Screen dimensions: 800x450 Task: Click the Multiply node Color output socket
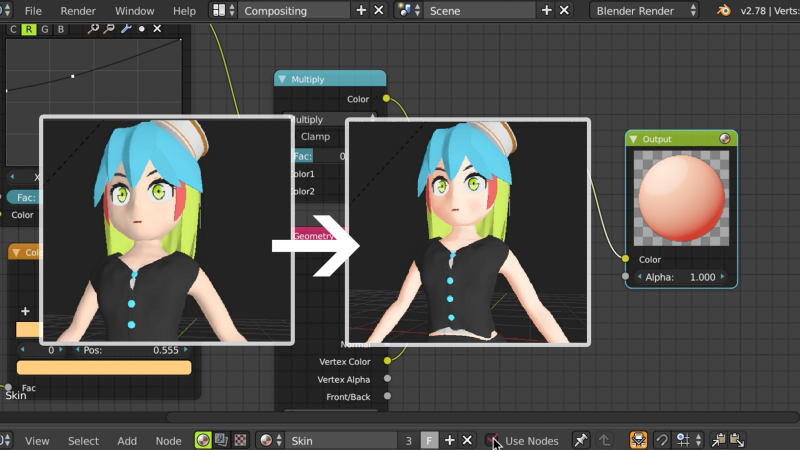click(x=386, y=98)
